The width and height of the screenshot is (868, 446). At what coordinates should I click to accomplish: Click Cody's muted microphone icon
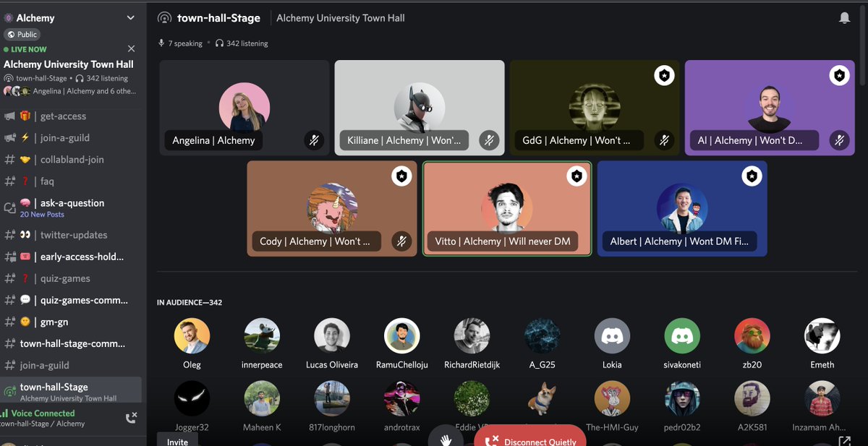[x=401, y=241]
